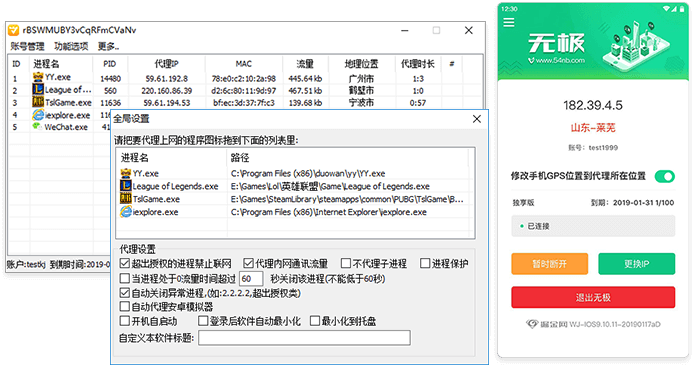Expand the 更多.. menu
Image resolution: width=694 pixels, height=366 pixels.
click(108, 46)
